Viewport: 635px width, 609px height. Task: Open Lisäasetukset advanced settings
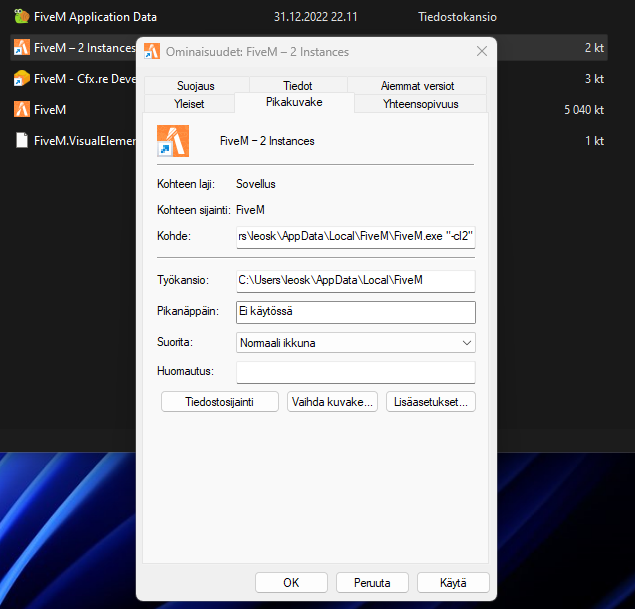tap(430, 402)
